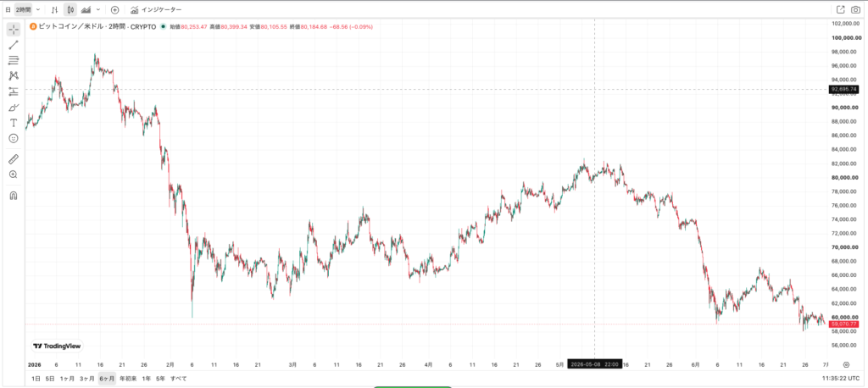Viewport: 868px width, 388px height.
Task: Set range to 1日
Action: coord(36,379)
